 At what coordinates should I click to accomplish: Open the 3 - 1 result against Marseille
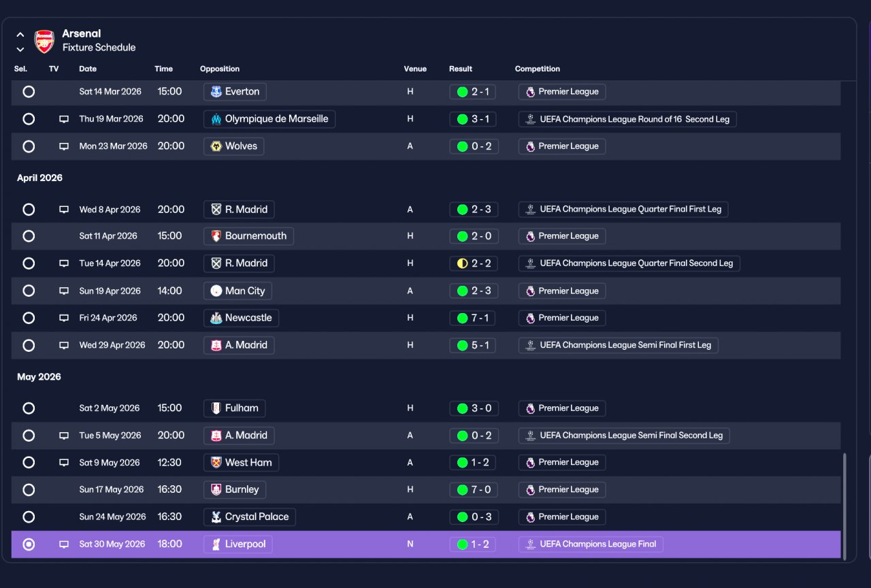pos(474,119)
